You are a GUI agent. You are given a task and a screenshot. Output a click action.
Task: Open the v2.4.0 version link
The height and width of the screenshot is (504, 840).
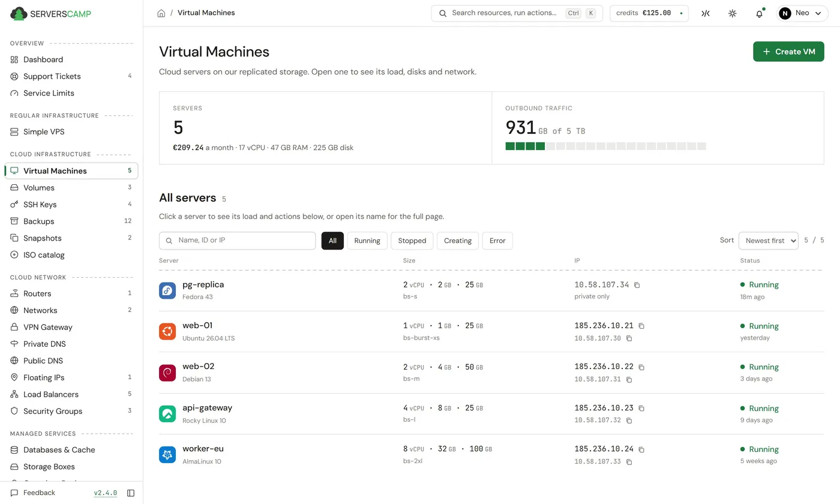pyautogui.click(x=106, y=493)
